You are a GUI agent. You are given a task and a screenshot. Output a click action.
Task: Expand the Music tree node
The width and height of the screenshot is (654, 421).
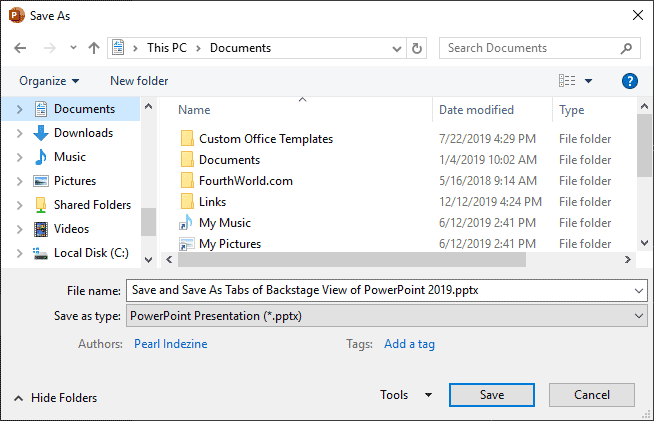[19, 157]
